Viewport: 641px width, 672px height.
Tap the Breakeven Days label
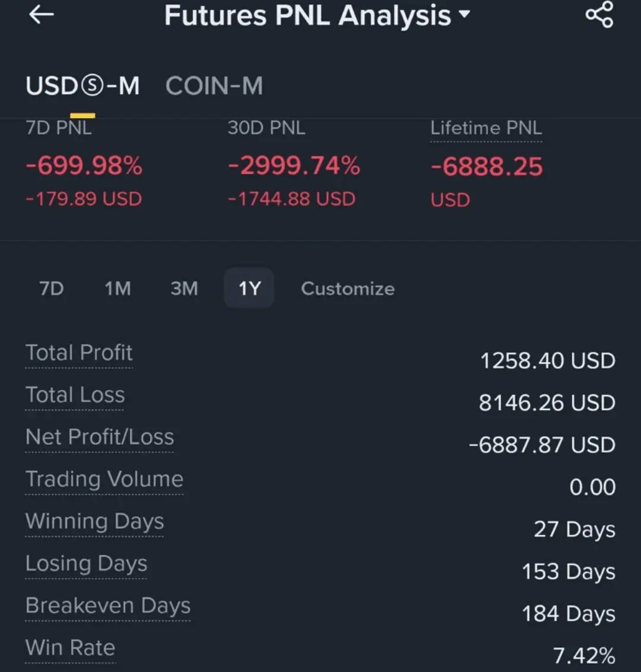108,606
